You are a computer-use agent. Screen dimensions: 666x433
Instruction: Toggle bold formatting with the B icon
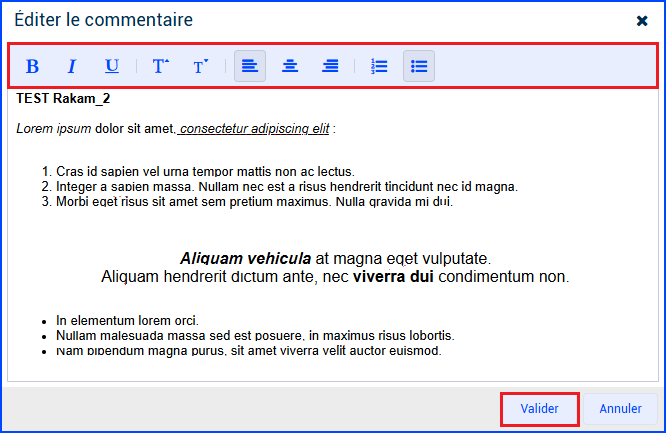[32, 66]
